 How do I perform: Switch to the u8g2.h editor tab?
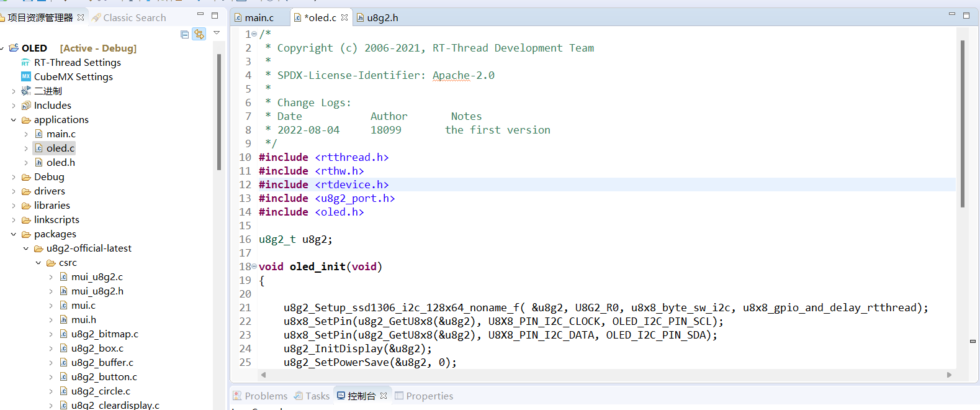[377, 17]
